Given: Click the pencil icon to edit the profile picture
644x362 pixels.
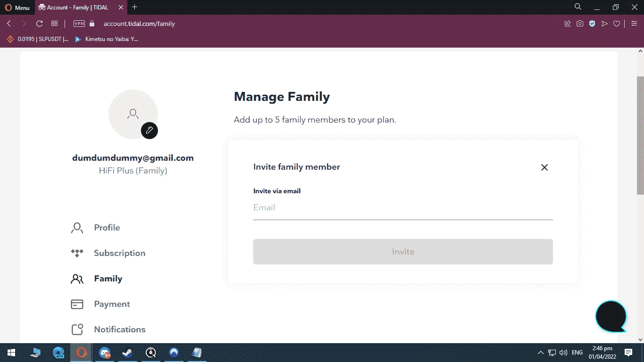Looking at the screenshot, I should (x=149, y=131).
